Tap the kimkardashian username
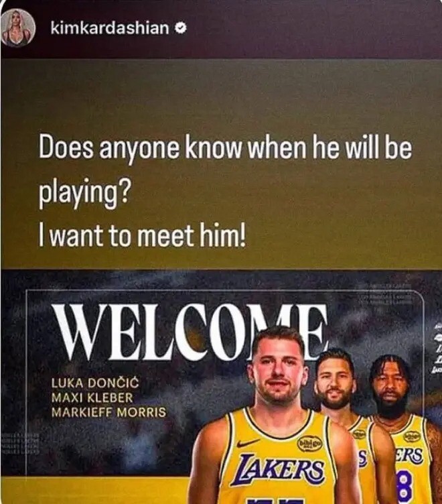Viewport: 442px width, 504px height. point(110,28)
